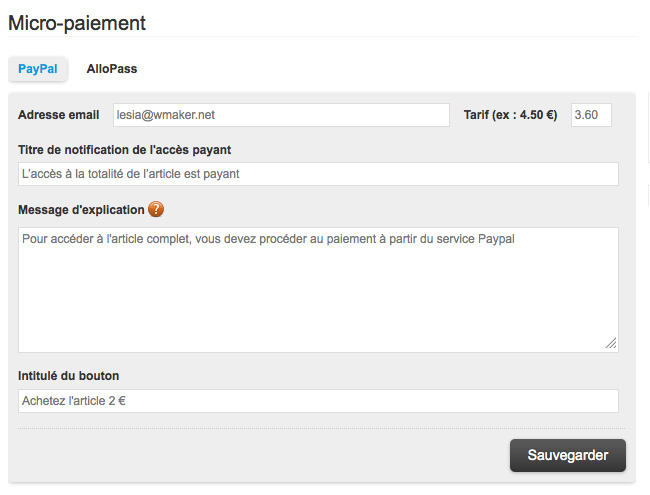This screenshot has width=650, height=495.
Task: Select the notification title input field
Action: 318,173
